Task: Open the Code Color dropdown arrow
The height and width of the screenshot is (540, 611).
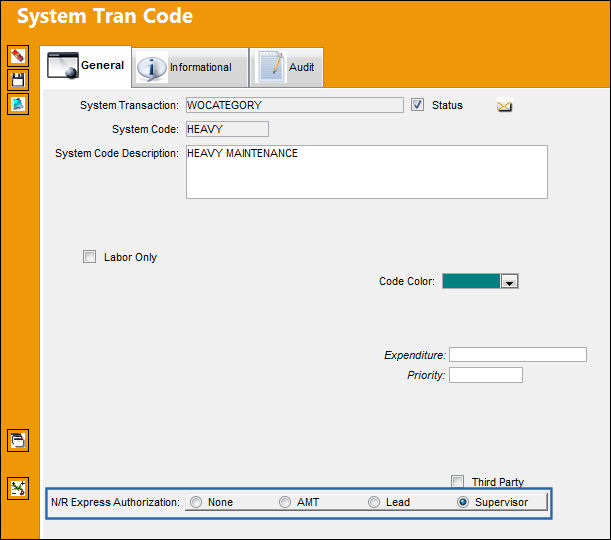Action: [x=509, y=281]
